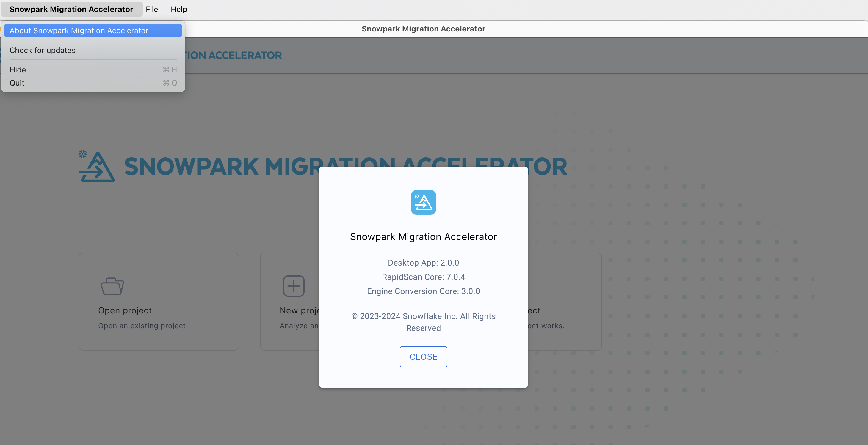This screenshot has height=445, width=868.
Task: Click the Desktop App 2.0.0 version text
Action: (423, 263)
